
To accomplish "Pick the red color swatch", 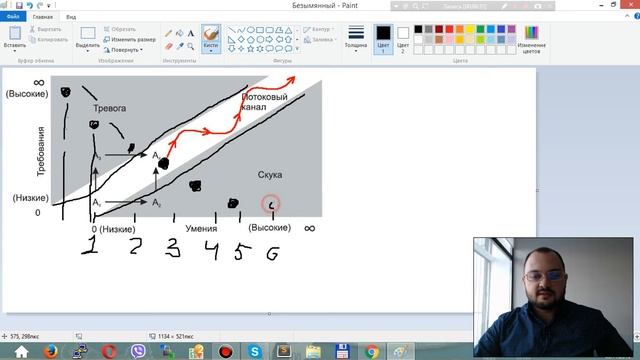I will click(449, 29).
